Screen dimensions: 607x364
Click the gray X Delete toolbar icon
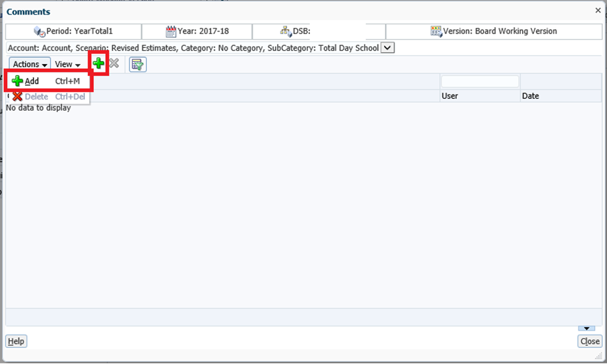[x=114, y=64]
